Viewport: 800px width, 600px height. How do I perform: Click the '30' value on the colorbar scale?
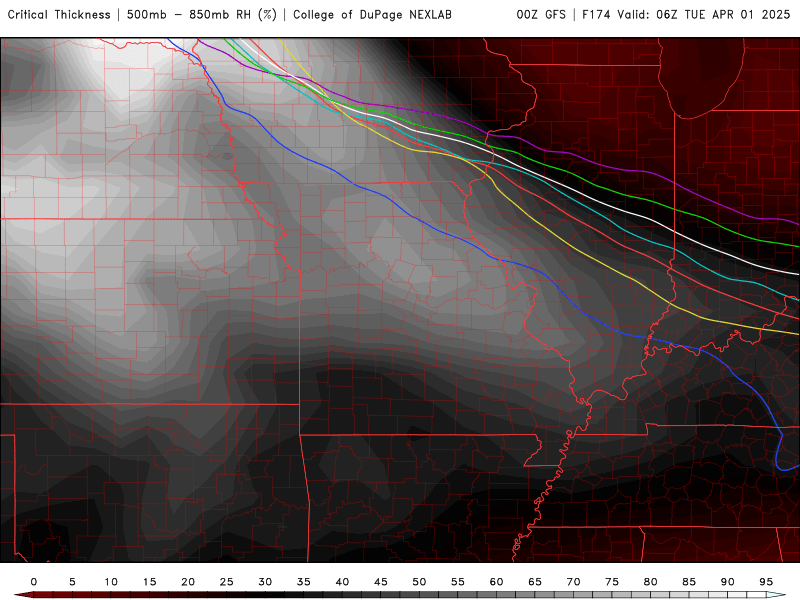coord(265,582)
